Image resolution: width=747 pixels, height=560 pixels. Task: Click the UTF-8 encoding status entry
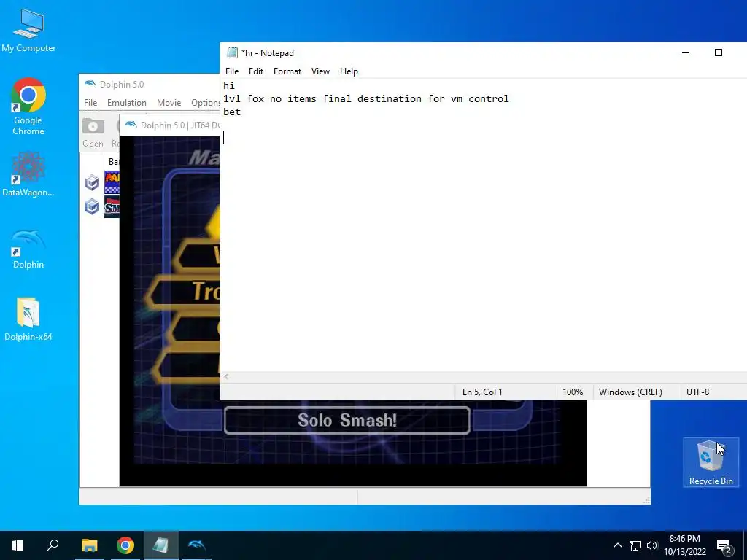coord(697,392)
